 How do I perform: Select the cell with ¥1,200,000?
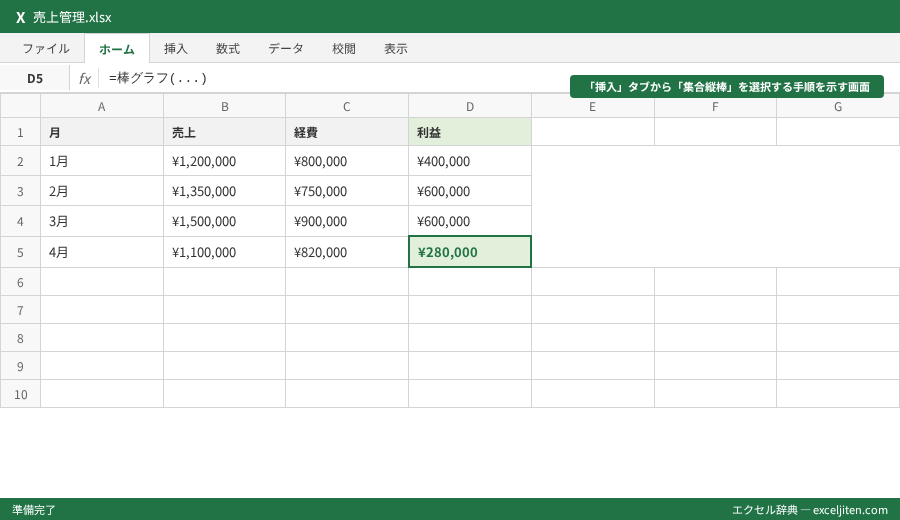tap(224, 161)
